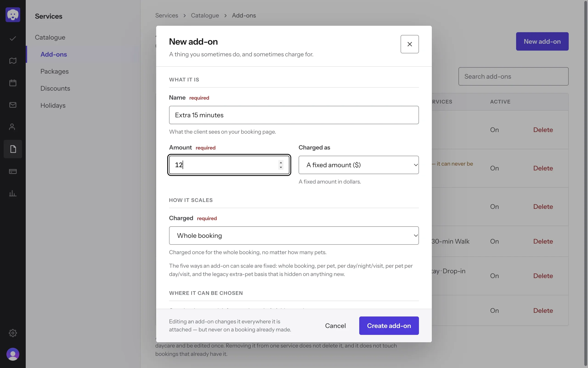Click the Name input field
Viewport: 588px width, 368px height.
[x=294, y=115]
